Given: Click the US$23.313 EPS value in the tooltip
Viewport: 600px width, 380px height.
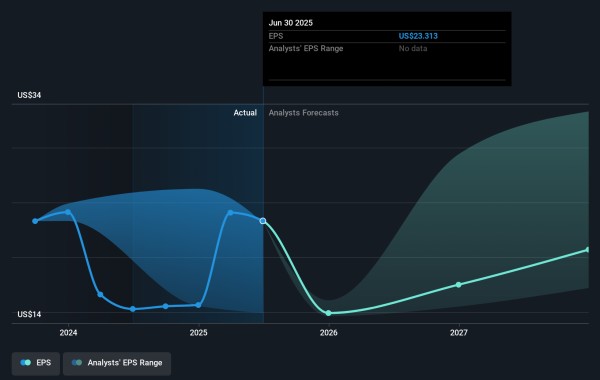Looking at the screenshot, I should 418,36.
